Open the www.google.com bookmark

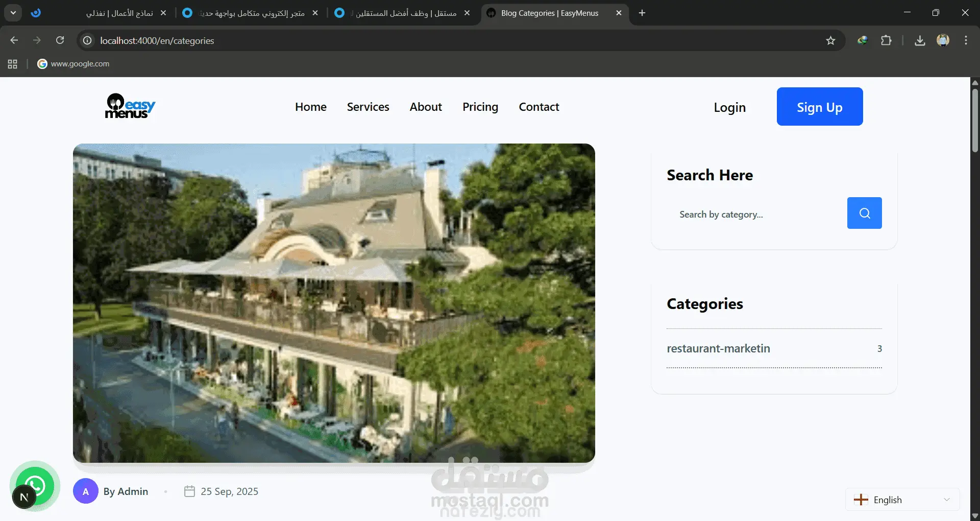(73, 64)
